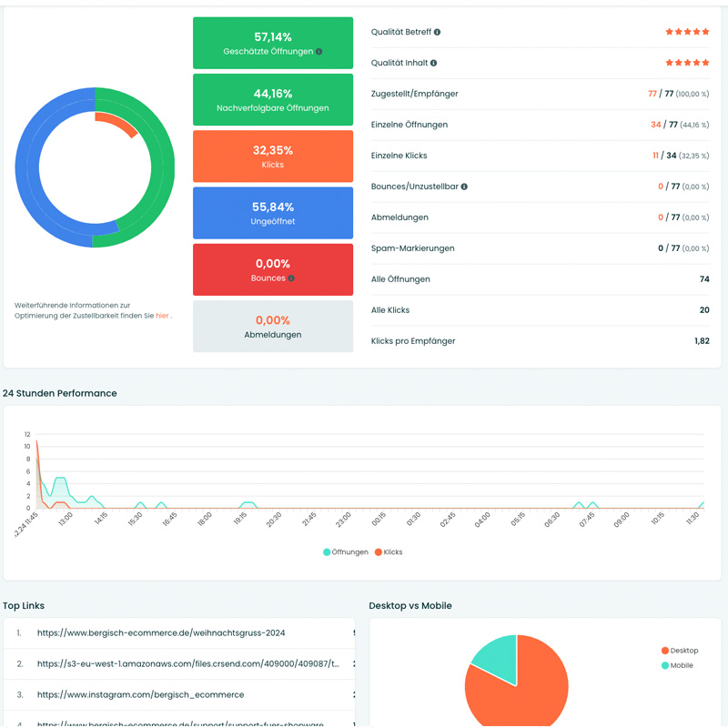Click the grey Abmeldungen tile
The width and height of the screenshot is (728, 728).
(x=273, y=326)
